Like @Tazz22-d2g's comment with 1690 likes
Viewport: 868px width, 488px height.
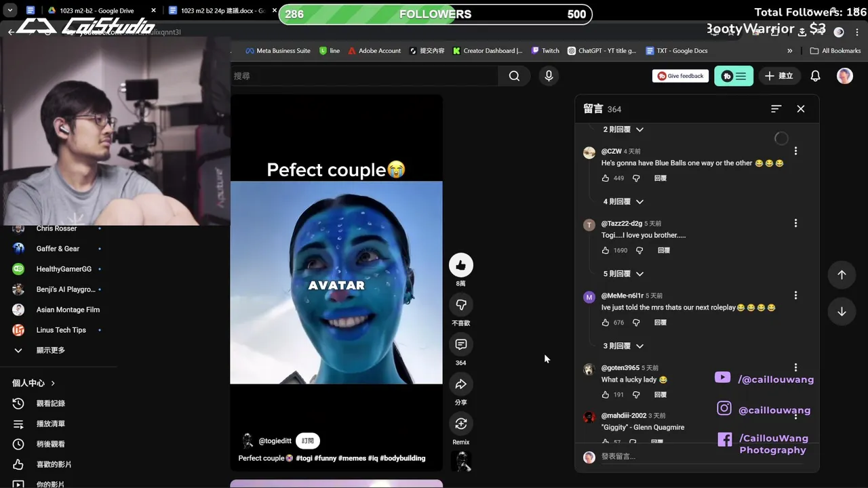click(606, 250)
